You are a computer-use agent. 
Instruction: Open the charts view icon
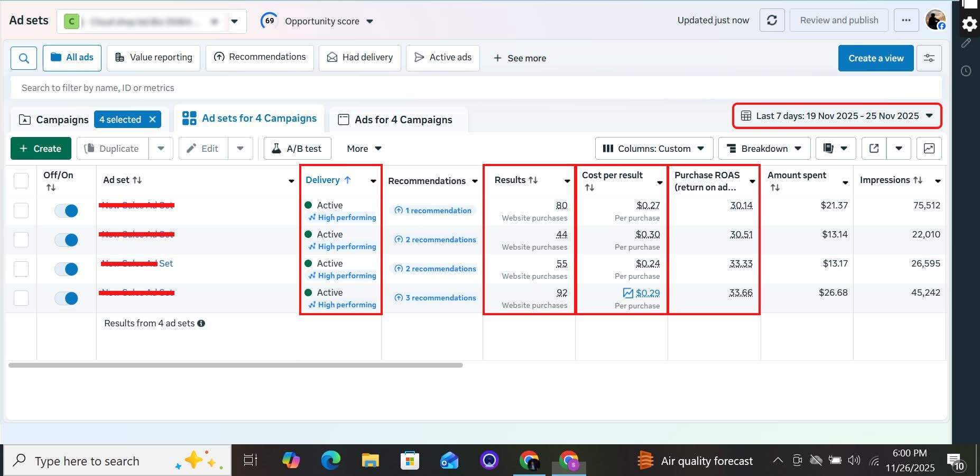coord(929,149)
